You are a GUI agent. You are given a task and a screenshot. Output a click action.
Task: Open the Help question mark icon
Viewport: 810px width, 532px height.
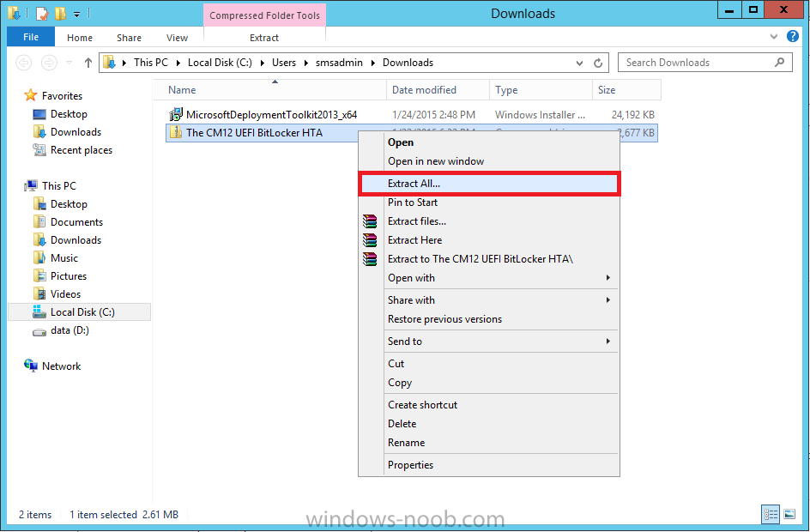tap(793, 36)
